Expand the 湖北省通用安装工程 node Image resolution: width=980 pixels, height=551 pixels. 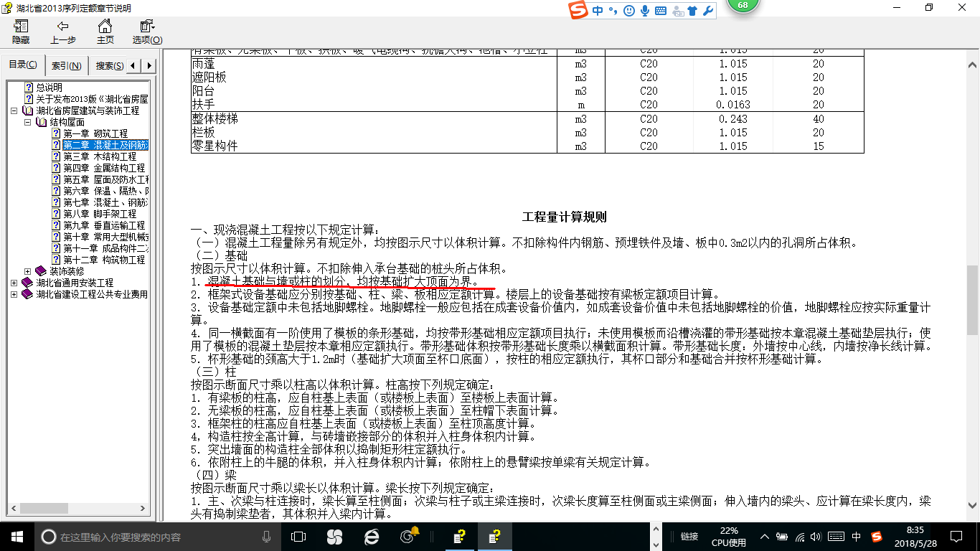(14, 283)
